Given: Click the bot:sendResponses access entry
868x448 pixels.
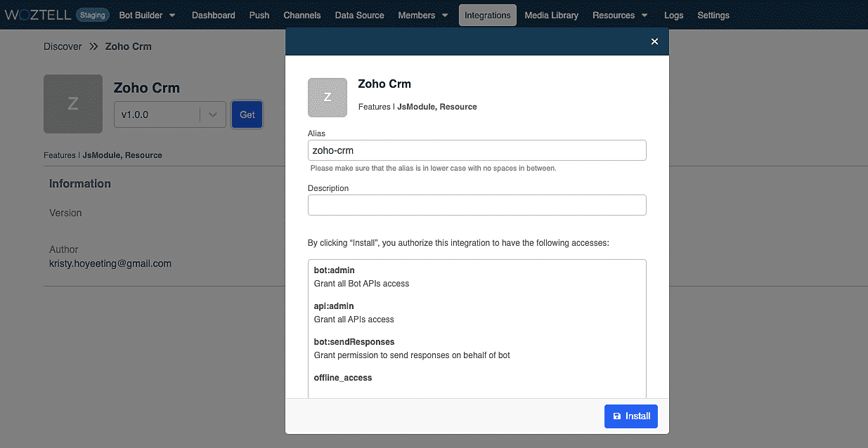Looking at the screenshot, I should pyautogui.click(x=354, y=342).
